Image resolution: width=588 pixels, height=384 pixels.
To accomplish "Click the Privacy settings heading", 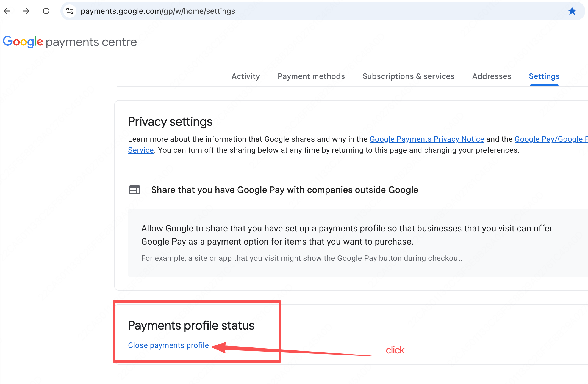I will click(x=170, y=122).
